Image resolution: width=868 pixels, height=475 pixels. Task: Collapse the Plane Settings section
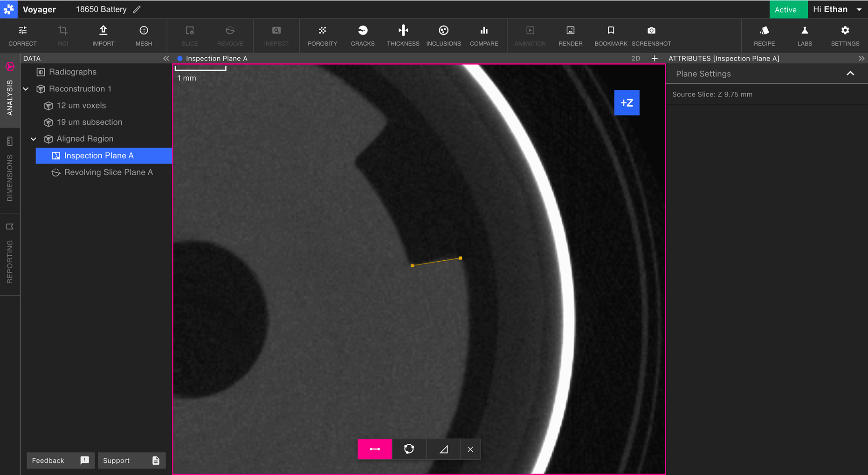tap(850, 74)
